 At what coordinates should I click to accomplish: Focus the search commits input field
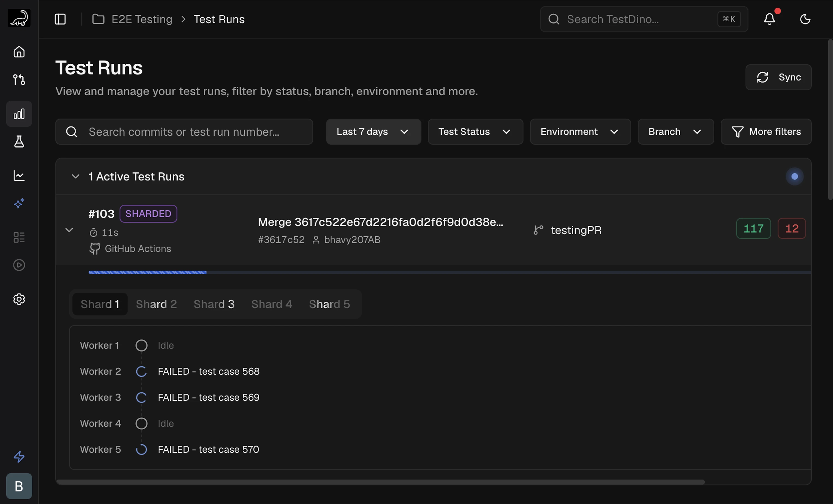(184, 132)
